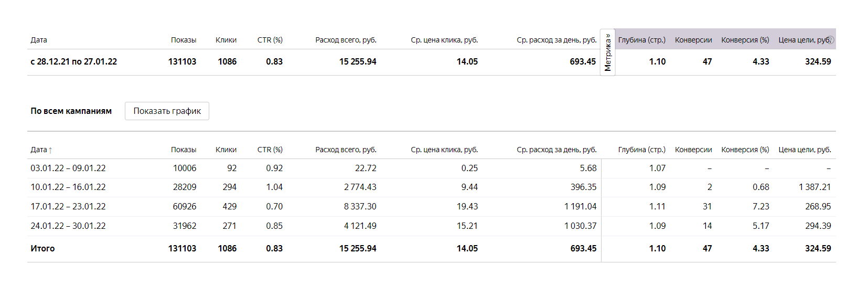This screenshot has width=868, height=285.
Task: Click the Показать график button
Action: pos(167,111)
